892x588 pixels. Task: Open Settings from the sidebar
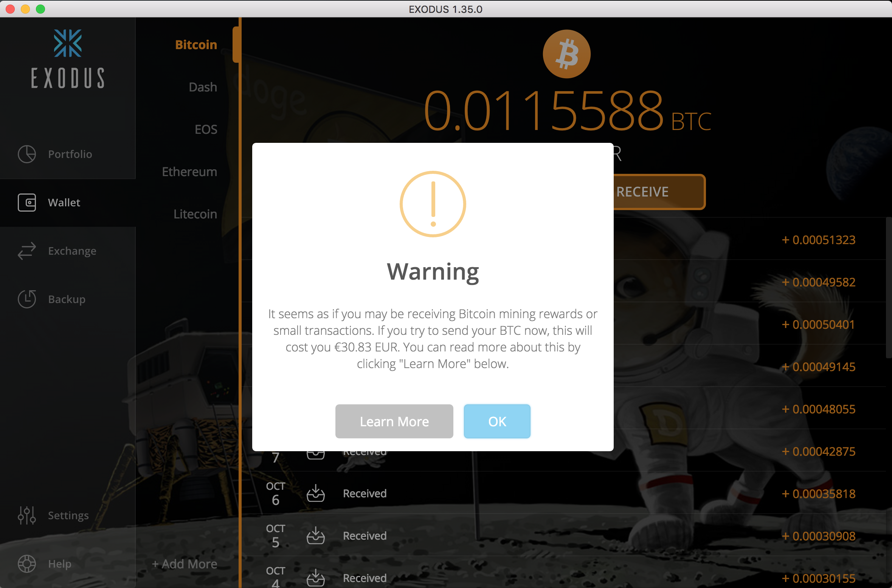[68, 515]
